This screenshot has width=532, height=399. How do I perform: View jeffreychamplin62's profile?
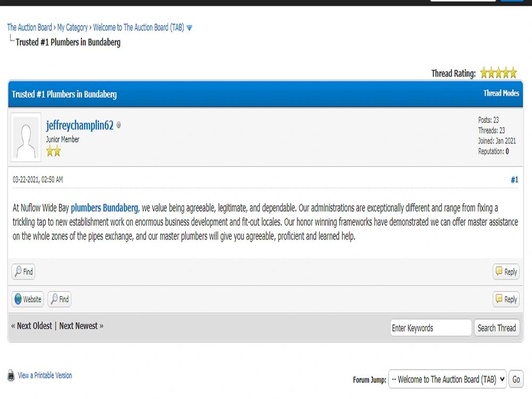click(x=80, y=125)
